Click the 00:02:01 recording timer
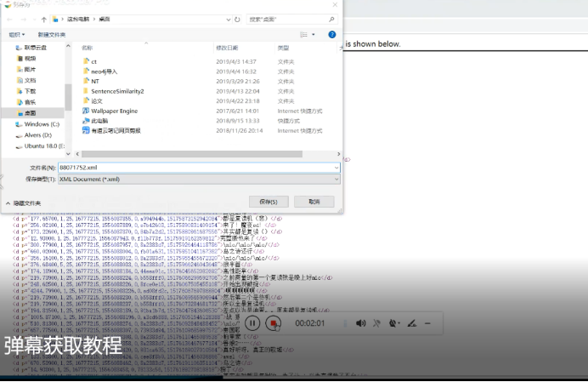The width and height of the screenshot is (588, 382). pyautogui.click(x=310, y=323)
